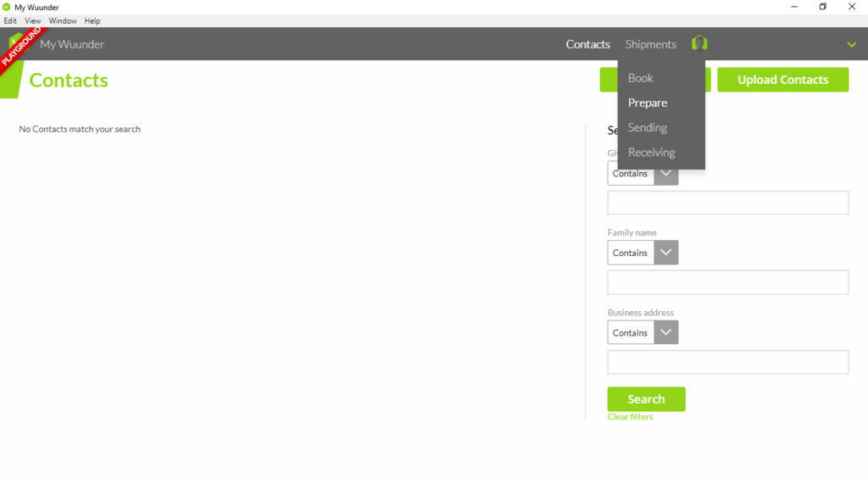
Task: Click the green Search button
Action: [646, 398]
